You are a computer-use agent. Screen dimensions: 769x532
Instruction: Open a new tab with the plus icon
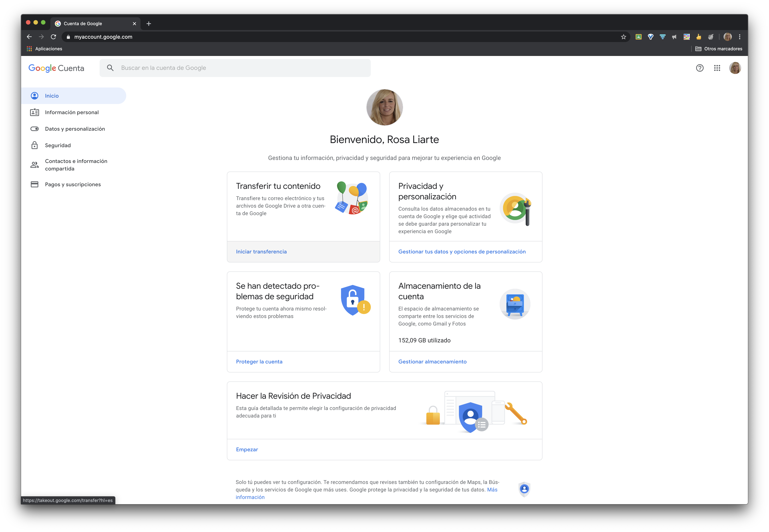point(149,24)
